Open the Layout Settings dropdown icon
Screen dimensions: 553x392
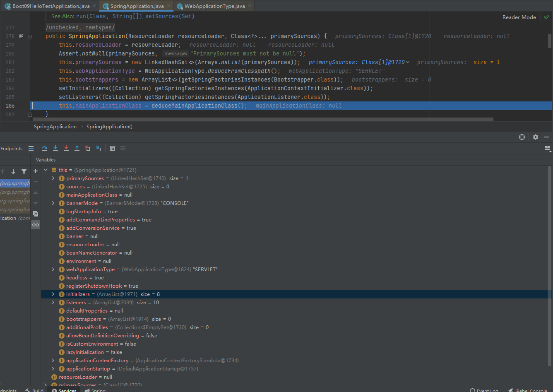click(x=548, y=148)
